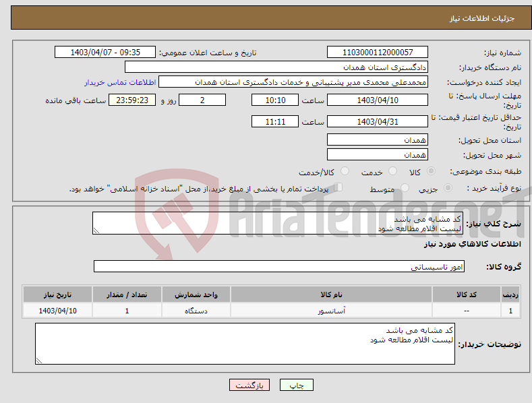This screenshot has width=532, height=403.
Task: Click the delivery province field همدان
Action: click(378, 139)
